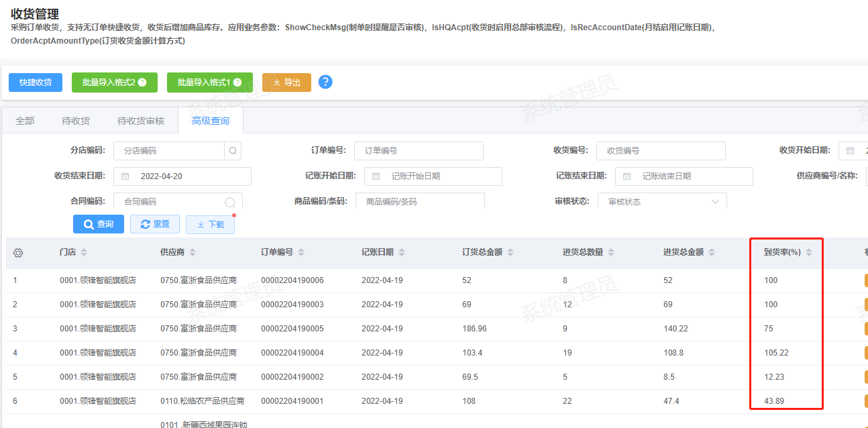The image size is (868, 428).
Task: Focus the 订单编号 input field
Action: [419, 151]
